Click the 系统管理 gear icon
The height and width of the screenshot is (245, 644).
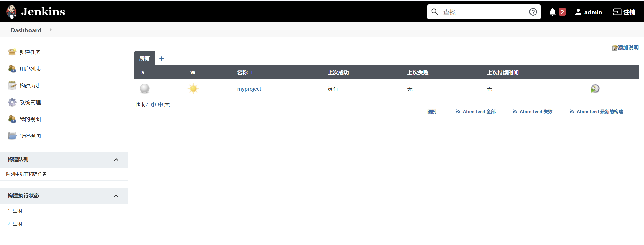click(x=12, y=102)
